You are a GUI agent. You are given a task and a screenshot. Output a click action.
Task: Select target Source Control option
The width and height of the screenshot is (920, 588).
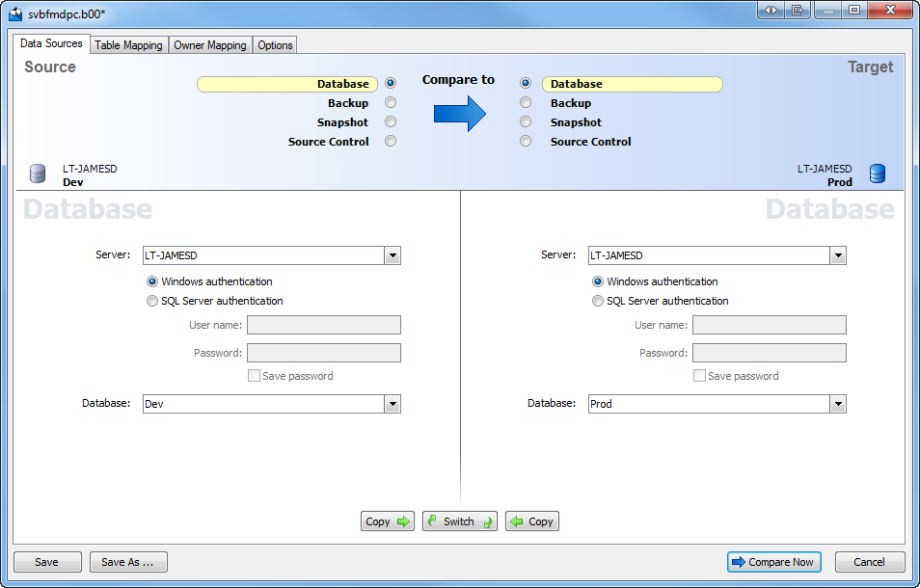(x=526, y=142)
